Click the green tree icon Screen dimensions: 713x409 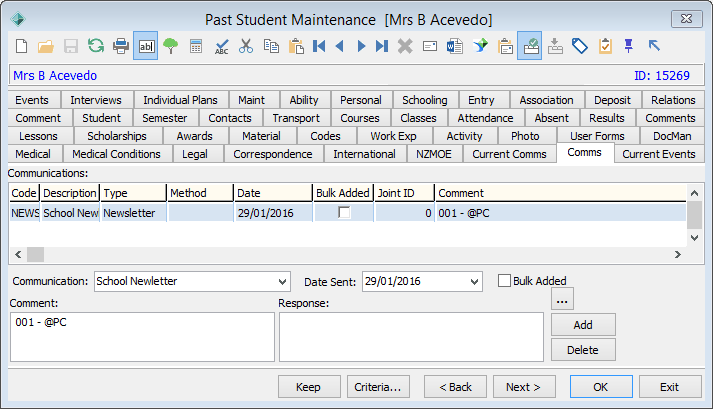pyautogui.click(x=171, y=46)
